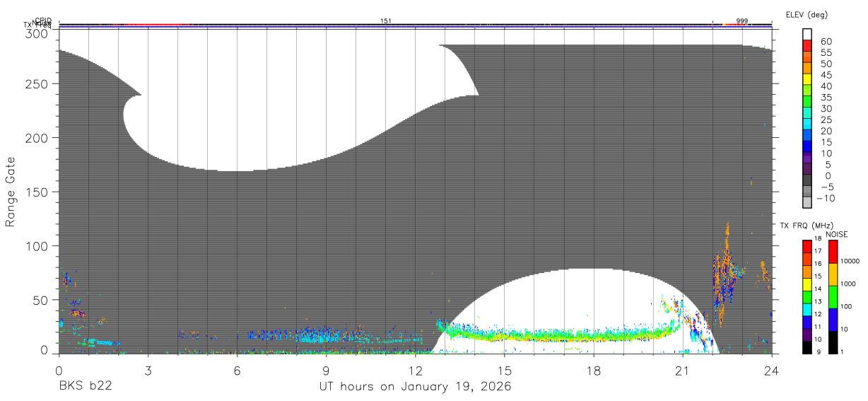Image resolution: width=868 pixels, height=401 pixels.
Task: Click the '3' tick label on the UT axis
Action: pyautogui.click(x=148, y=370)
